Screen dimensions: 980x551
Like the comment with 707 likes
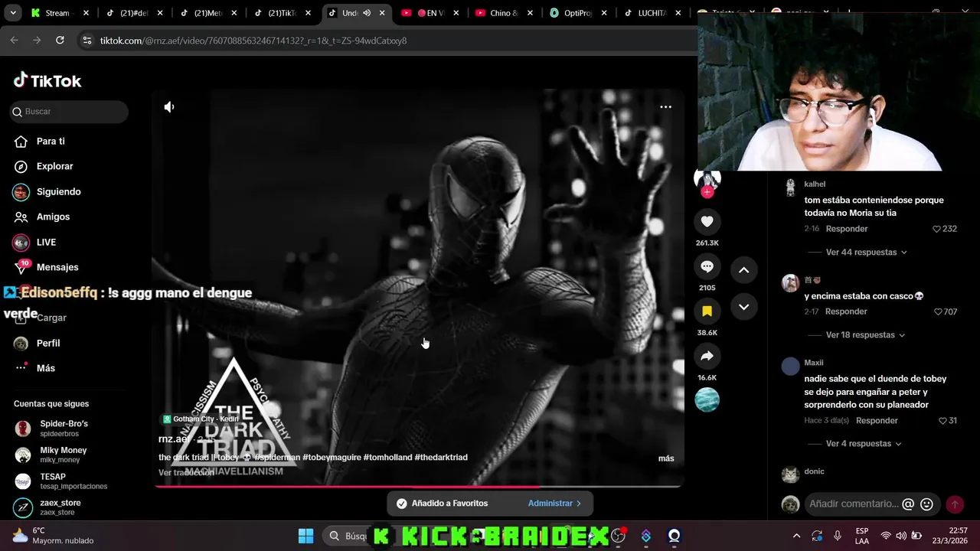pos(946,311)
